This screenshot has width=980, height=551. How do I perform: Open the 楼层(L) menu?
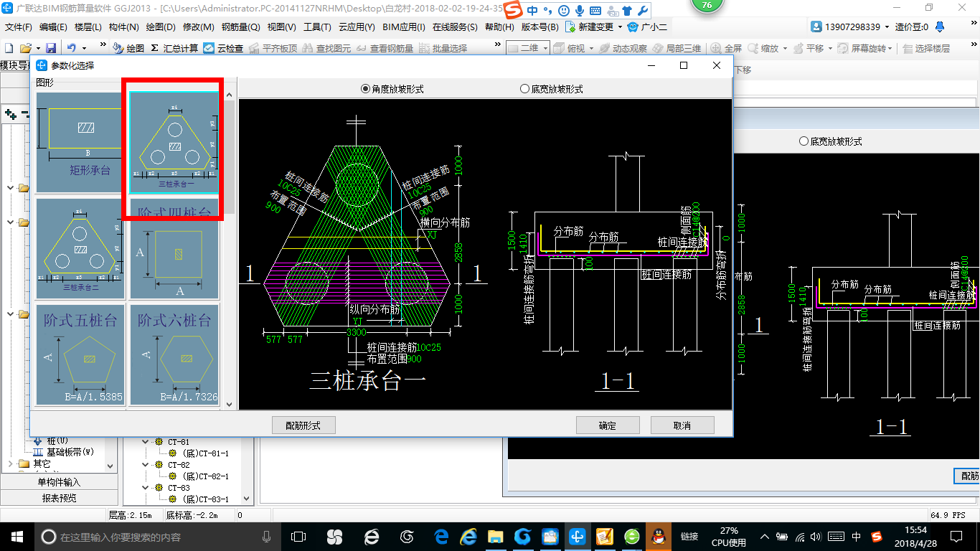point(88,27)
